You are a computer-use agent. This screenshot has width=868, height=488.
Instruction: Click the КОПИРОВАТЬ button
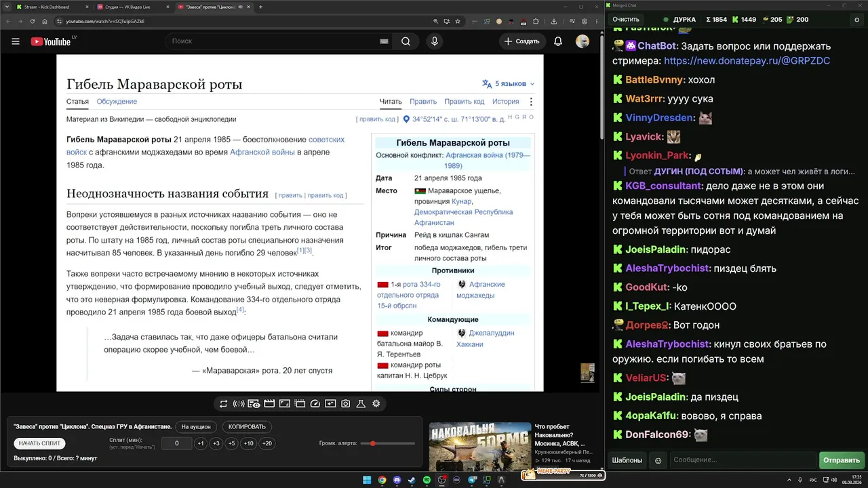point(247,427)
